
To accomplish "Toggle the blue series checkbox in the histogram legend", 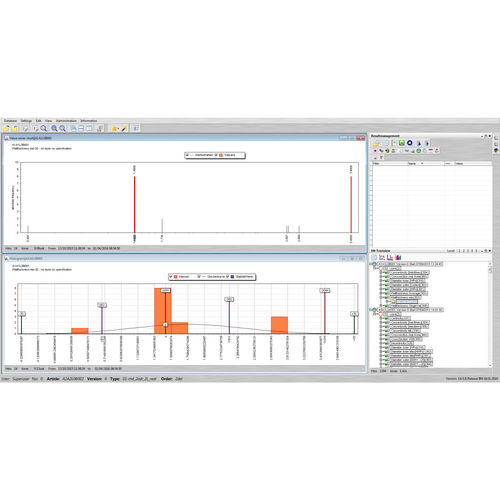I will 227,277.
